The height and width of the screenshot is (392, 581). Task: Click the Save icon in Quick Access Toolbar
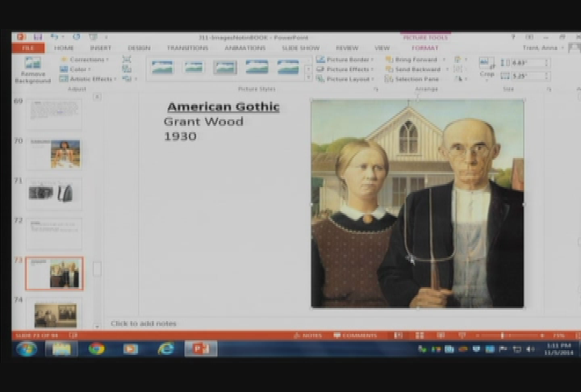tap(38, 36)
